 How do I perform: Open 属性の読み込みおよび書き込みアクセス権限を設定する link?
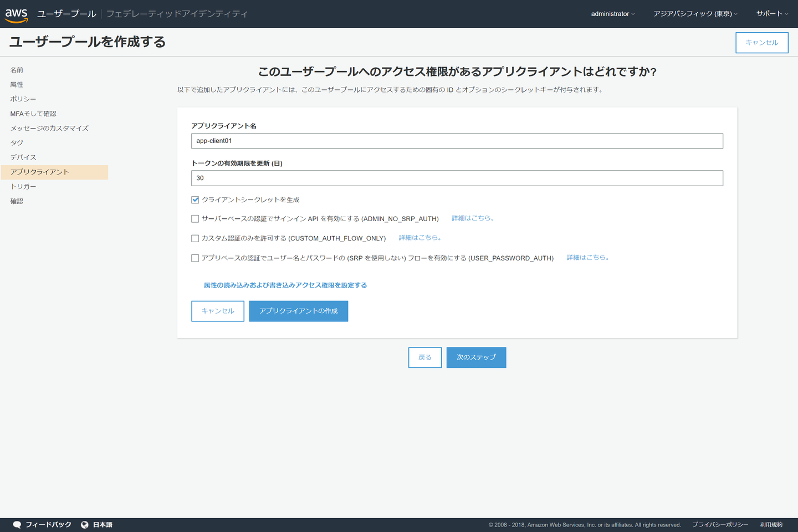pyautogui.click(x=285, y=285)
